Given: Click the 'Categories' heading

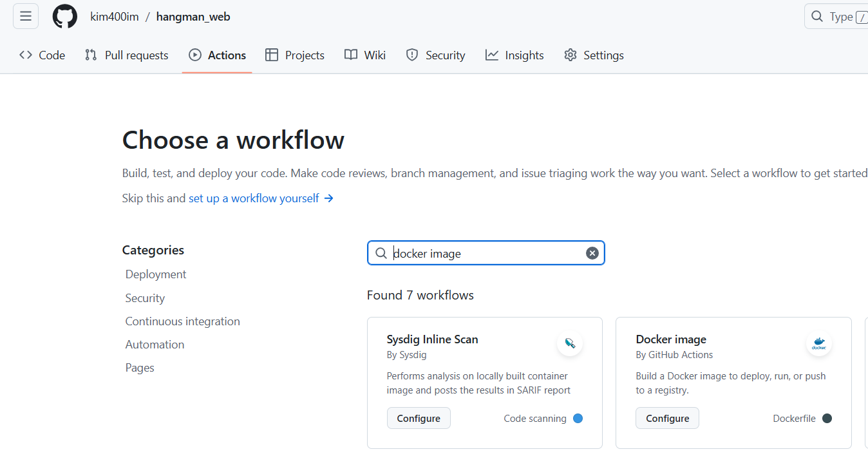Looking at the screenshot, I should point(153,250).
